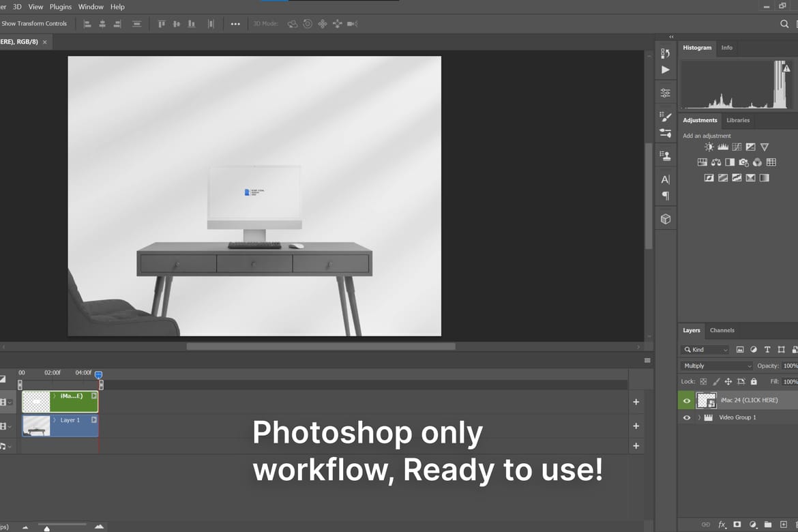Viewport: 798px width, 532px height.
Task: Open the Plugins menu
Action: pos(61,7)
